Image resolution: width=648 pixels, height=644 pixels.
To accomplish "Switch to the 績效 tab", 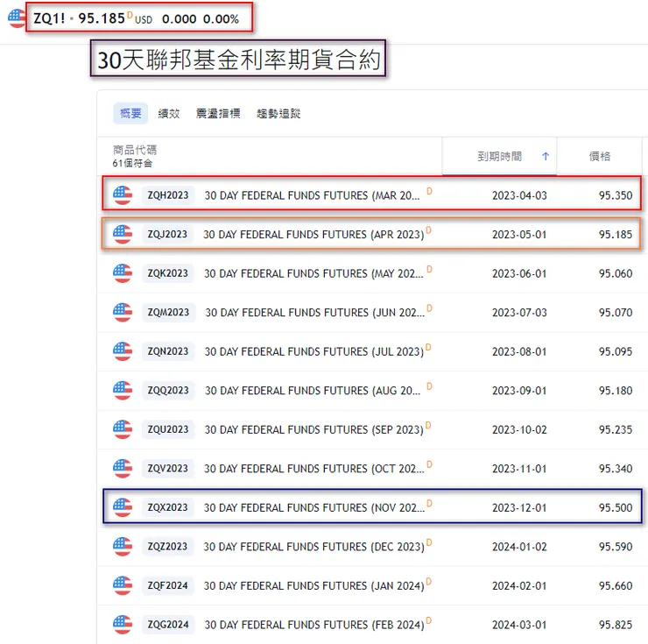I will coord(169,113).
